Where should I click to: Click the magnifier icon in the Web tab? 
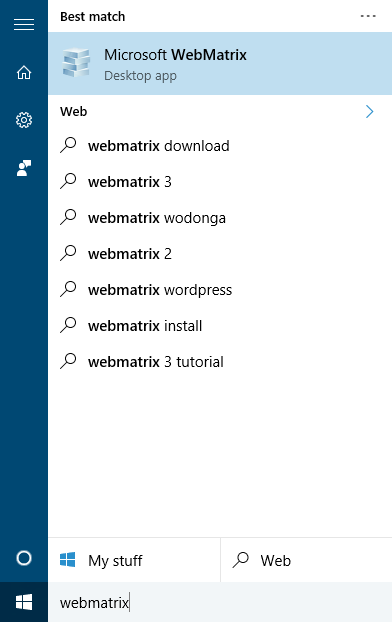click(241, 560)
